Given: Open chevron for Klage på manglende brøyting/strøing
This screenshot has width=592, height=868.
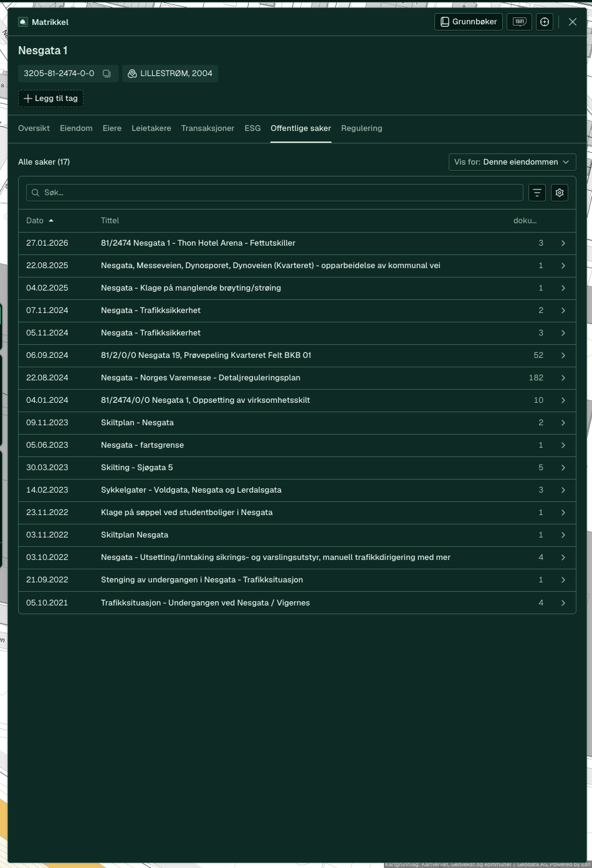Looking at the screenshot, I should (563, 288).
